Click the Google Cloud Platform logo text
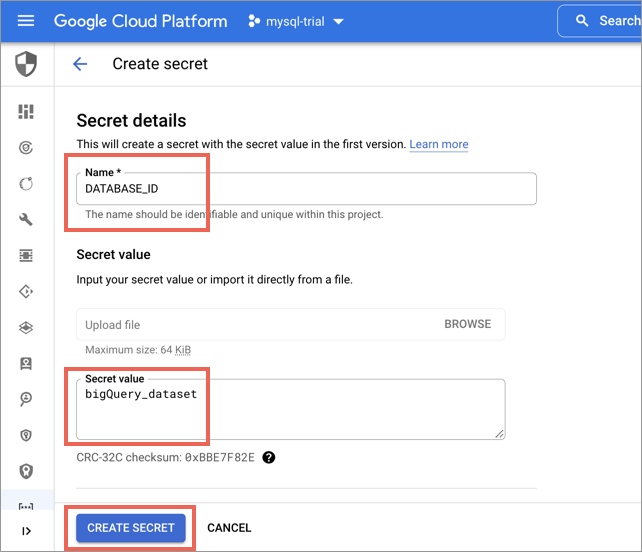Image resolution: width=642 pixels, height=552 pixels. [140, 21]
